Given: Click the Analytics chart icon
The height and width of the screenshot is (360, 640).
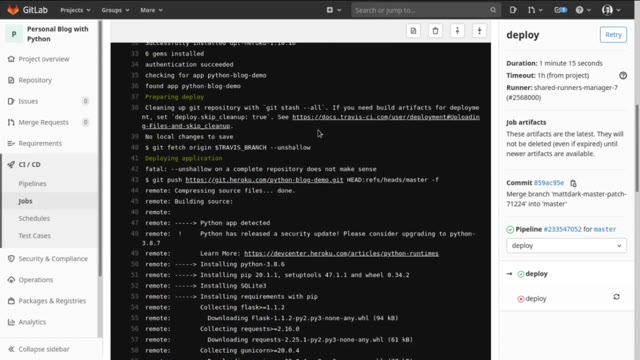Looking at the screenshot, I should 11,322.
